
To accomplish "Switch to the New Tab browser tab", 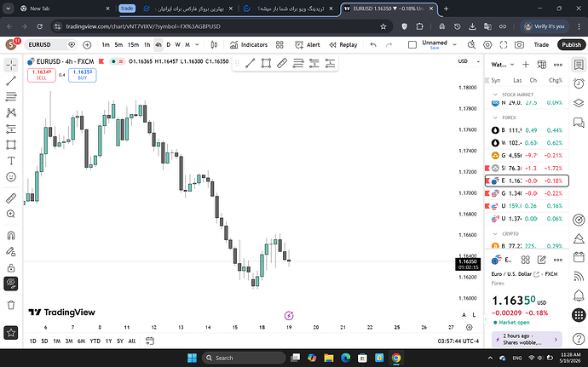I will [x=64, y=9].
